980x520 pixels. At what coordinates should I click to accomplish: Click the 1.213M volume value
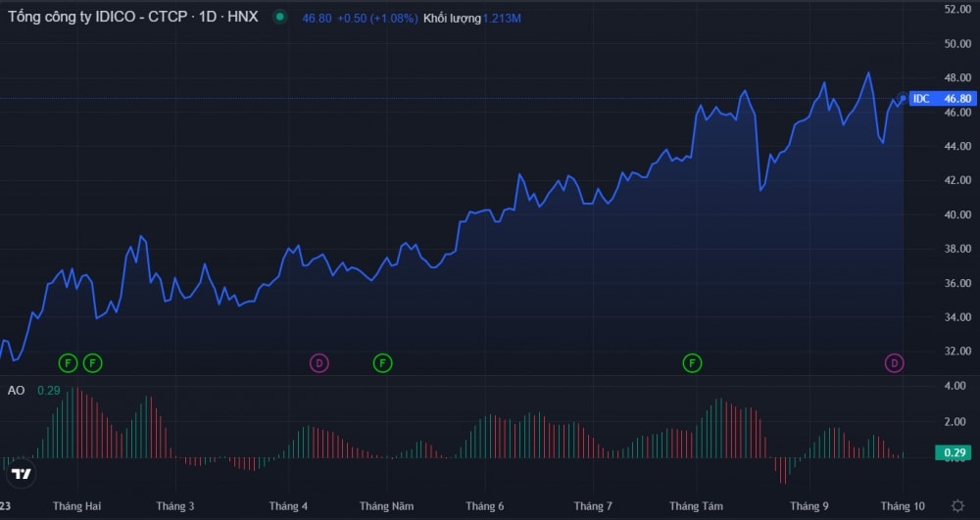coord(502,18)
